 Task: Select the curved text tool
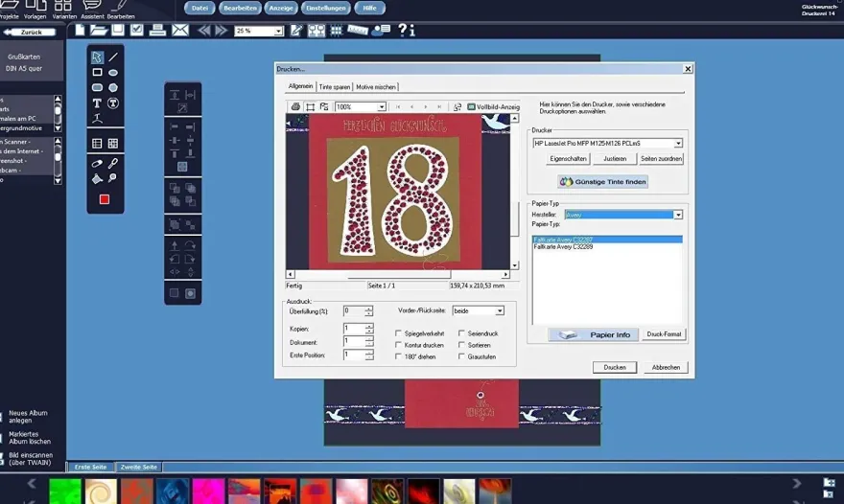(x=97, y=119)
